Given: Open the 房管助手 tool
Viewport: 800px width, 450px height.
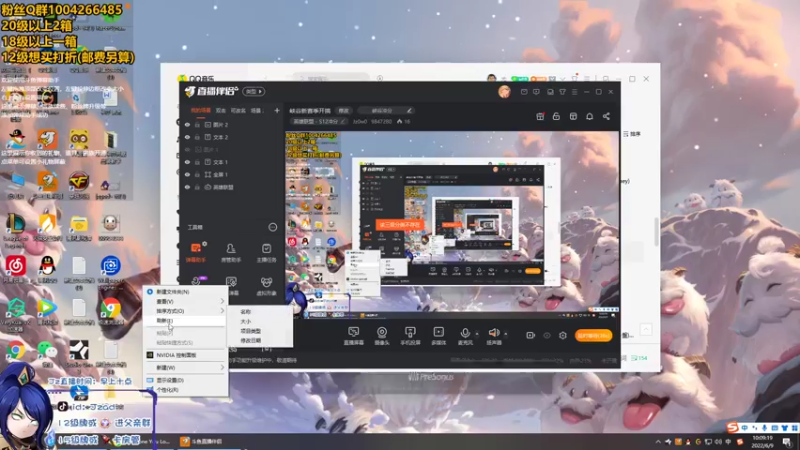Looking at the screenshot, I should coord(231,253).
